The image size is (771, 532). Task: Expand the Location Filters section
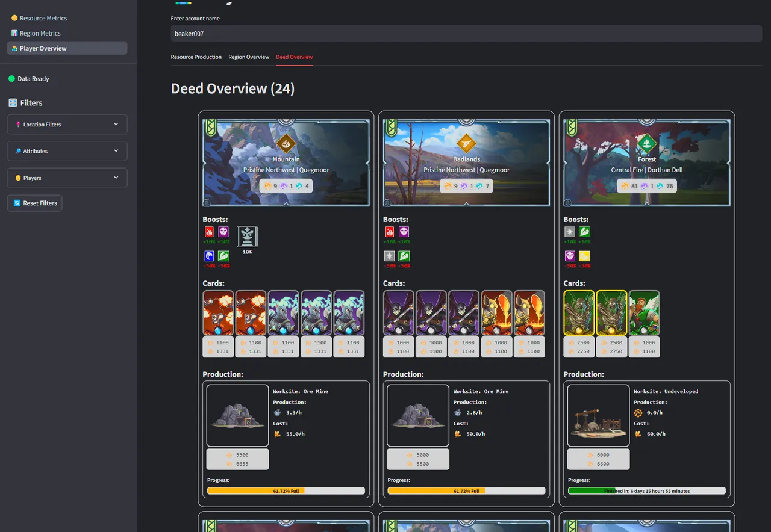click(x=67, y=125)
